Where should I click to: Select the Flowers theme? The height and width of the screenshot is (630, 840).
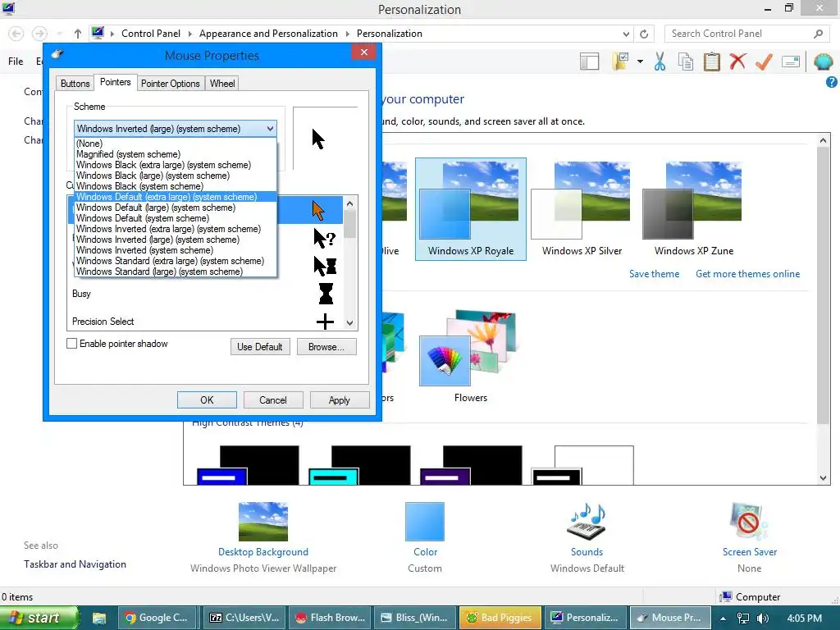click(x=470, y=356)
